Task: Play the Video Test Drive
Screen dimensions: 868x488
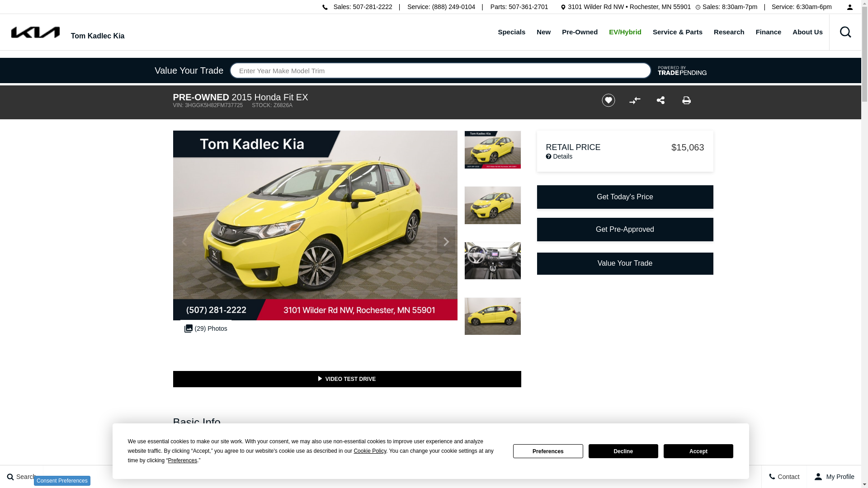Action: pyautogui.click(x=347, y=379)
